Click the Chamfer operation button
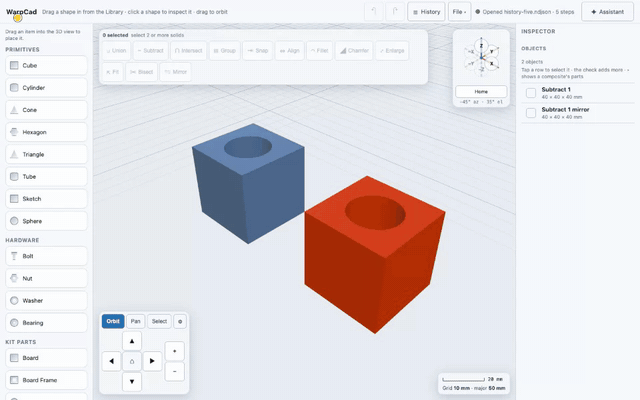The height and width of the screenshot is (400, 640). (354, 51)
